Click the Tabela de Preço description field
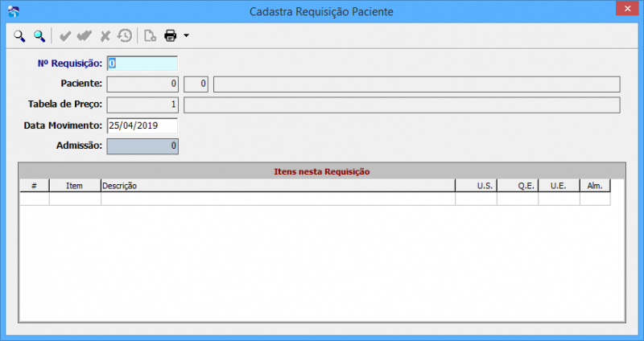 [x=402, y=105]
